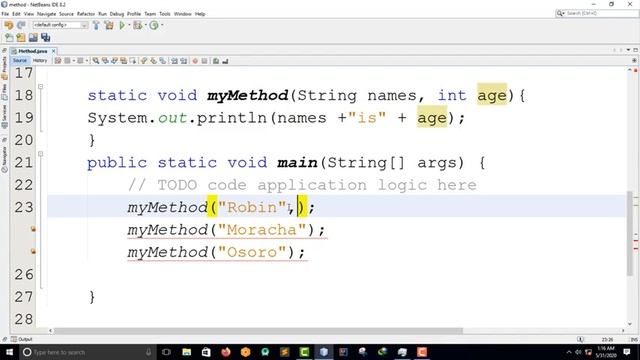This screenshot has width=640, height=360.
Task: Open the Profile Project dropdown arrow
Action: tap(162, 25)
